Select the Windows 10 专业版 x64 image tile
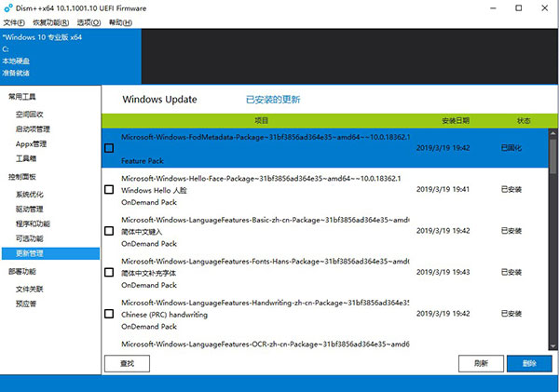 point(71,56)
